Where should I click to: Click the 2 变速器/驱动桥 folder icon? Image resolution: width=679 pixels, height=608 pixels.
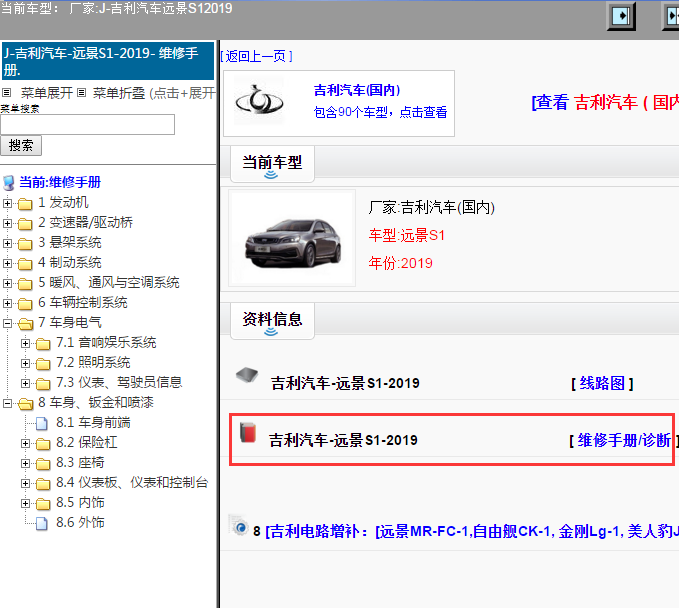(25, 223)
